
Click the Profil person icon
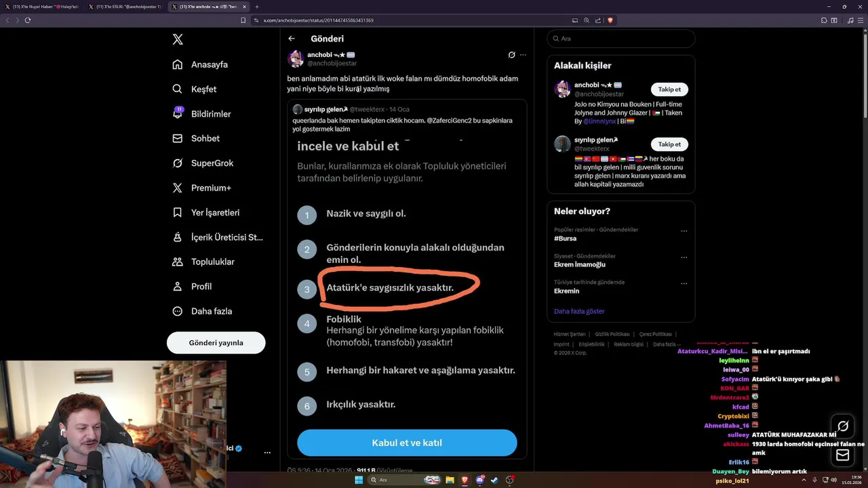click(178, 286)
